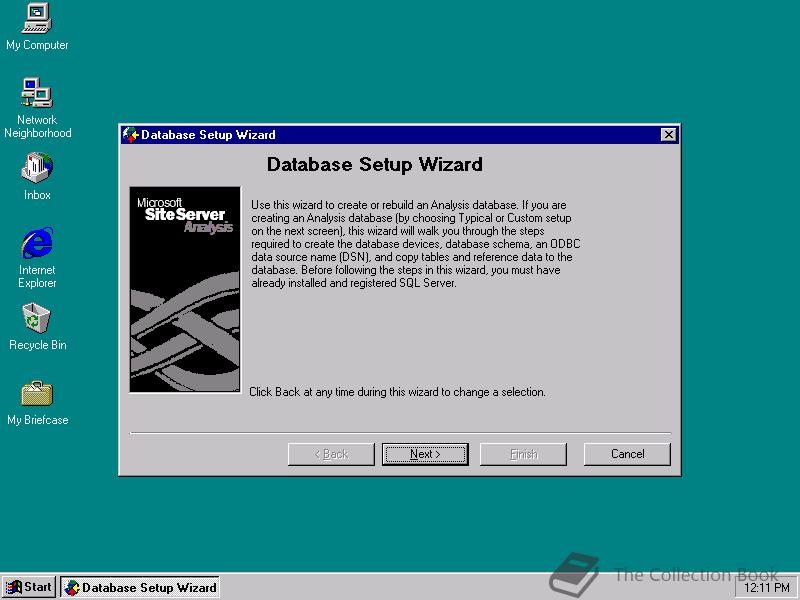Screen dimensions: 800x600
Task: Click the Next button in the wizard
Action: click(425, 454)
